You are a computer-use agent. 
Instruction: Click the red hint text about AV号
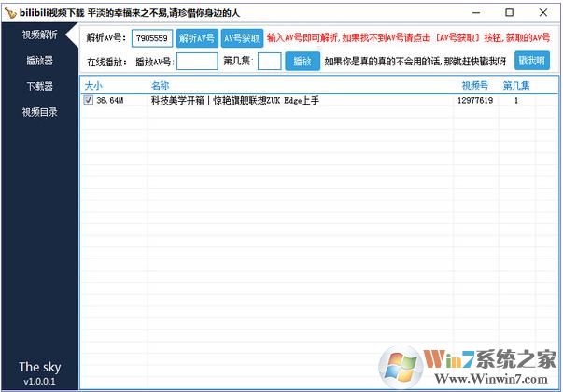(408, 37)
